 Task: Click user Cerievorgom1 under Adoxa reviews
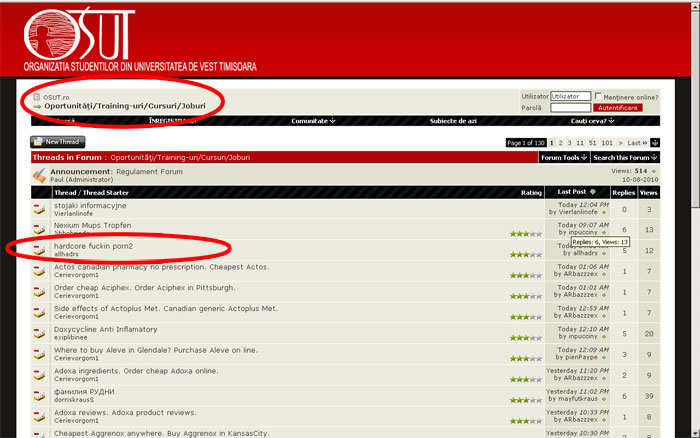click(76, 421)
